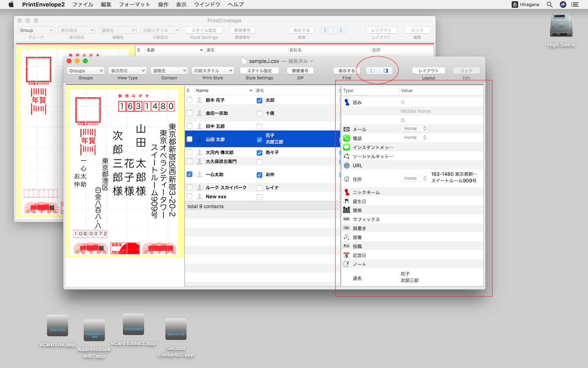This screenshot has width=588, height=368.
Task: Uncheck the 奈々子 joint-name checkbox
Action: (x=259, y=153)
